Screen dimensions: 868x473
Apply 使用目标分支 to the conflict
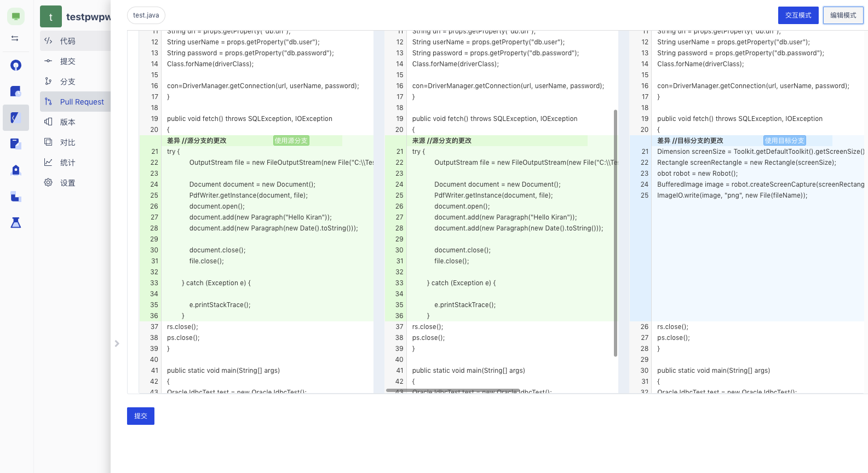pyautogui.click(x=784, y=141)
